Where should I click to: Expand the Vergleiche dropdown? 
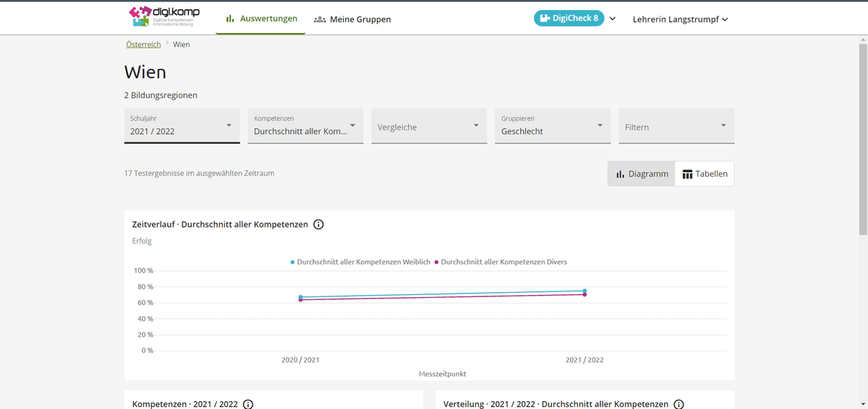pyautogui.click(x=429, y=126)
